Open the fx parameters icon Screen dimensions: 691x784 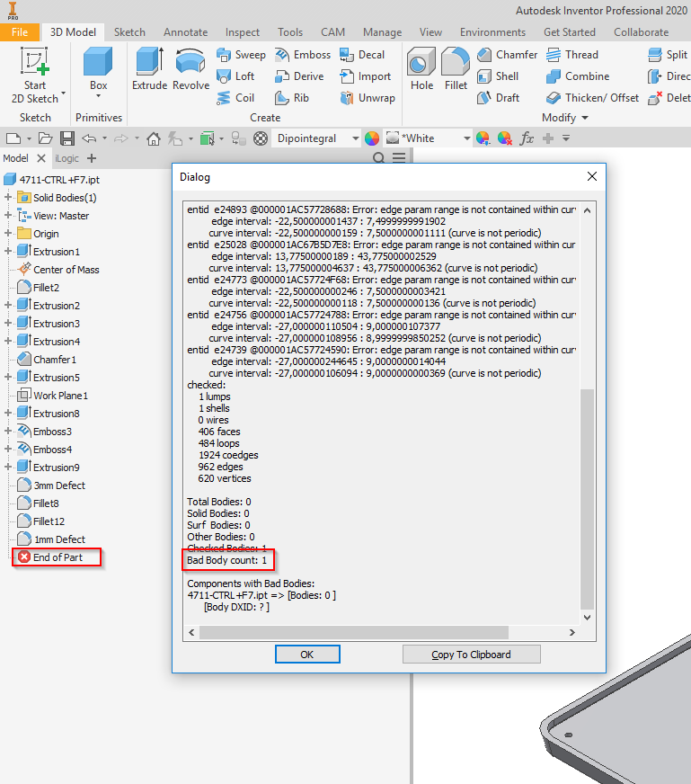pos(527,138)
